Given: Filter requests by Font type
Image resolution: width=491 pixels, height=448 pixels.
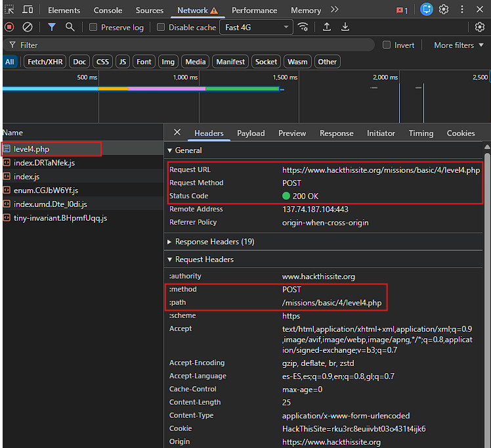Looking at the screenshot, I should tap(144, 62).
